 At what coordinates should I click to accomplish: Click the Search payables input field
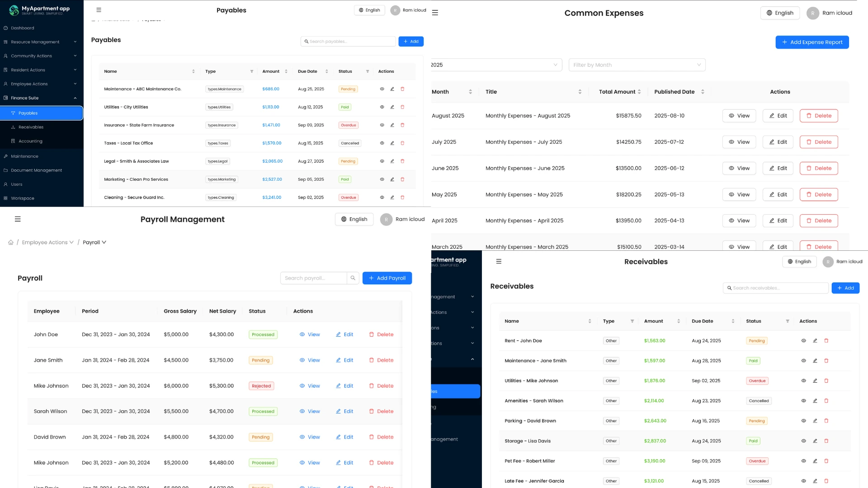(348, 42)
